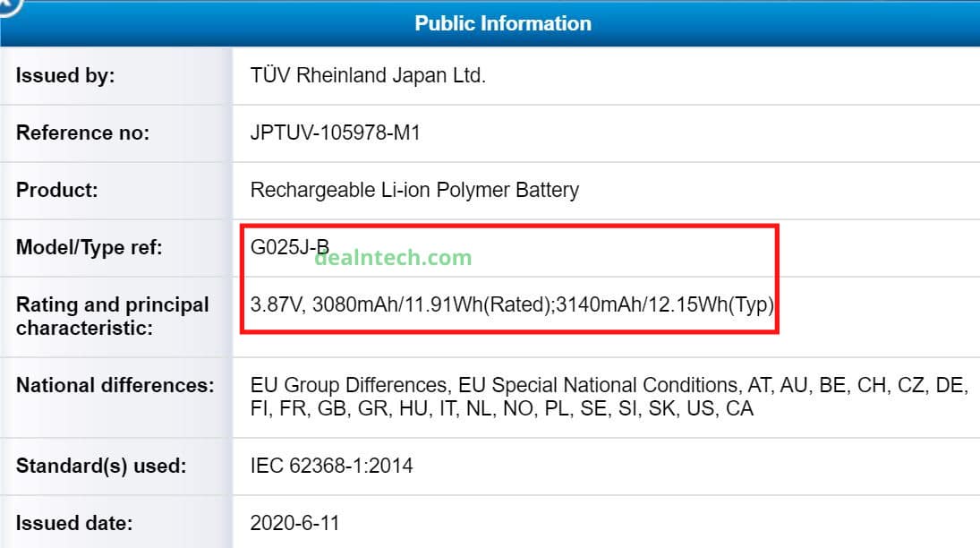Select the National differences label

click(x=115, y=385)
